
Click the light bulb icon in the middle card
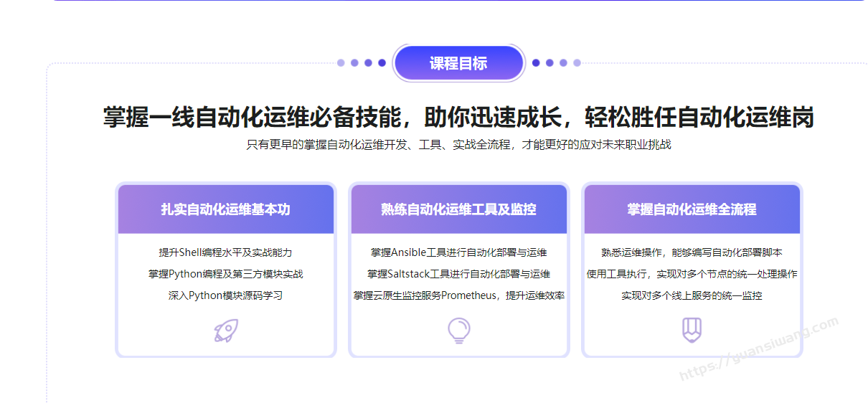pos(459,331)
